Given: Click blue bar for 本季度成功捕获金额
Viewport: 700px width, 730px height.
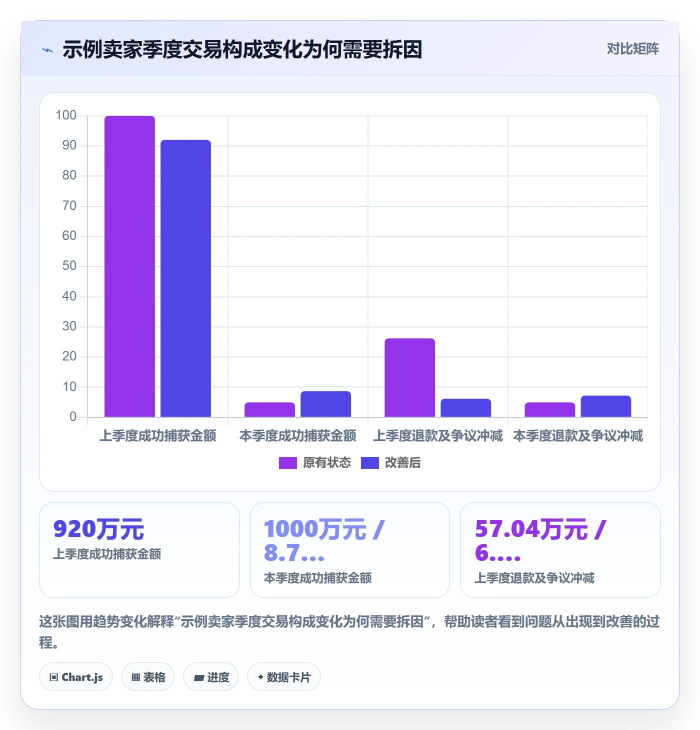Looking at the screenshot, I should click(x=325, y=404).
